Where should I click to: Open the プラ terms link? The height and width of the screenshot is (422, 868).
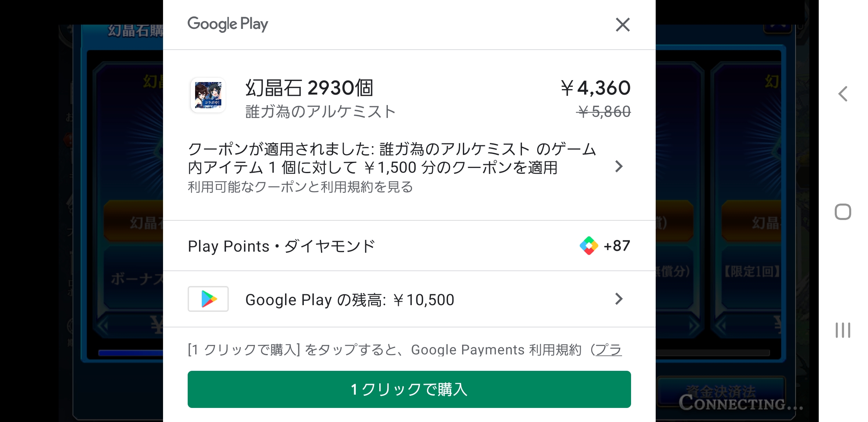coord(608,350)
